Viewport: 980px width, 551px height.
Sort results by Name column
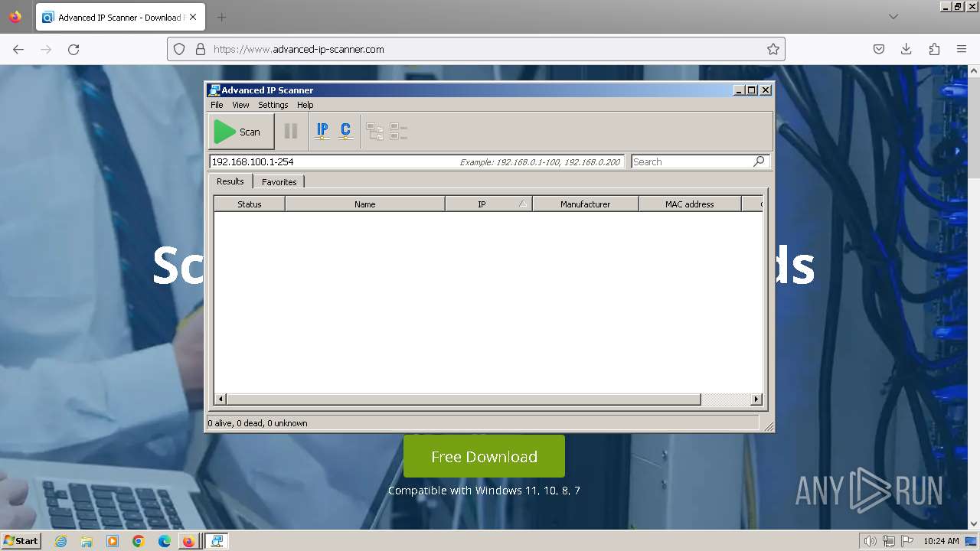tap(365, 204)
